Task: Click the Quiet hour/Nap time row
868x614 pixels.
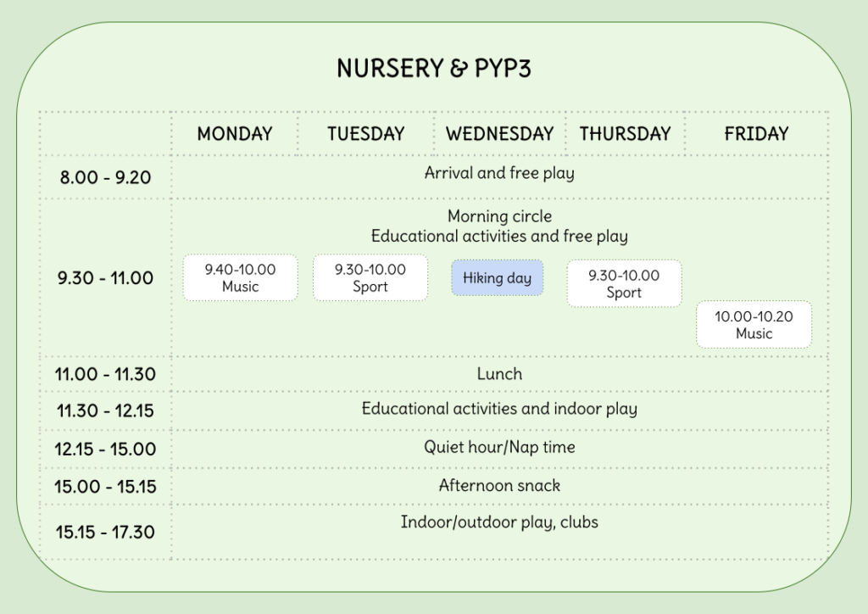Action: tap(499, 447)
